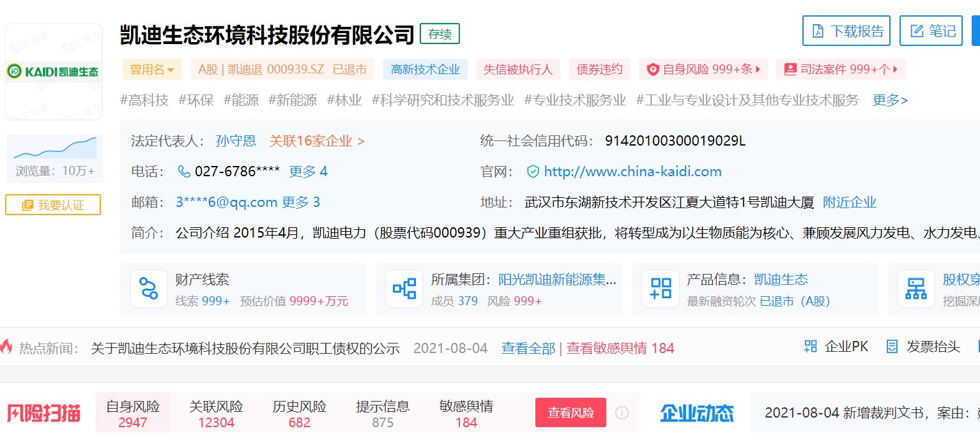Screen dimensions: 980x438
Task: Click the 简介 company introduction text
Action: pyautogui.click(x=578, y=233)
